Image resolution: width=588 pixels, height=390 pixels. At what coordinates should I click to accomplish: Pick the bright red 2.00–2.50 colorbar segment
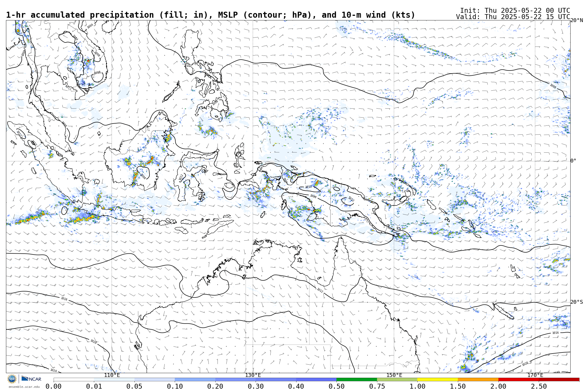point(519,379)
